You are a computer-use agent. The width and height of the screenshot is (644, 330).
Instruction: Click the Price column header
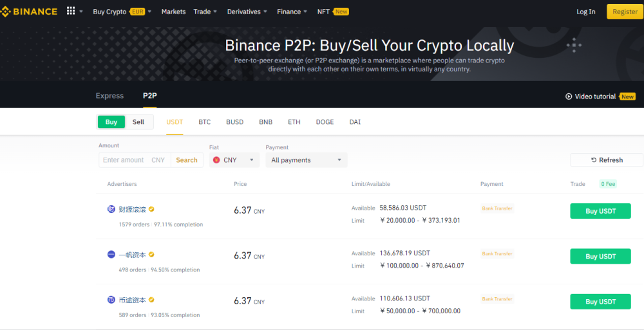click(240, 184)
